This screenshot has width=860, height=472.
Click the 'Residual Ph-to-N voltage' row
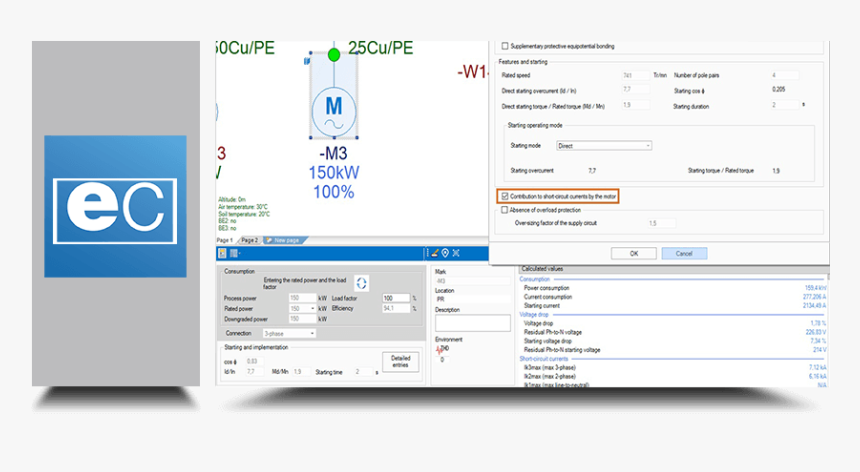(674, 332)
